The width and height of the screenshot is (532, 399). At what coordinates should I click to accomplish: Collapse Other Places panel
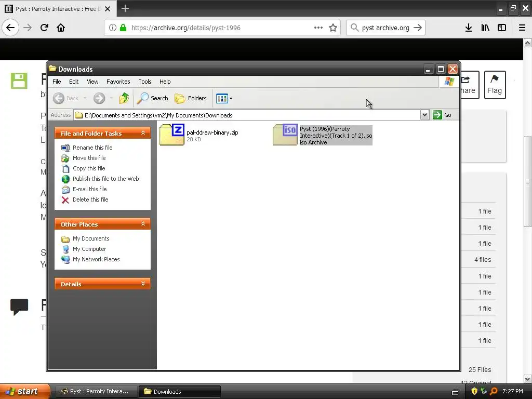coord(143,224)
